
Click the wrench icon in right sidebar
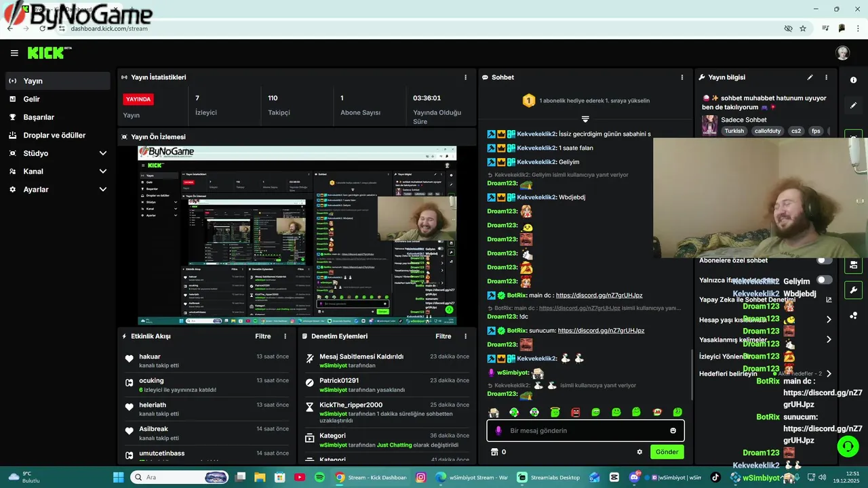point(853,290)
